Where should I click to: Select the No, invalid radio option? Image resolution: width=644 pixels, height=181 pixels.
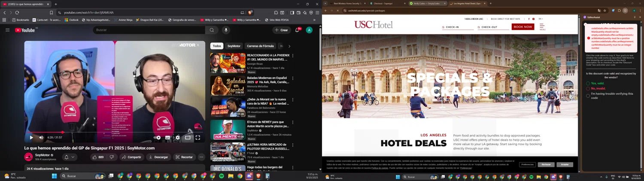pyautogui.click(x=588, y=88)
